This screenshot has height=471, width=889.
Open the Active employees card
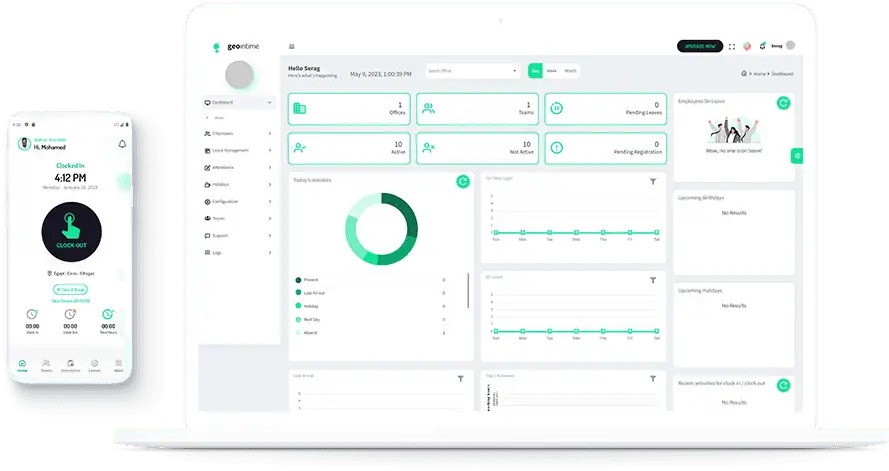(x=349, y=148)
